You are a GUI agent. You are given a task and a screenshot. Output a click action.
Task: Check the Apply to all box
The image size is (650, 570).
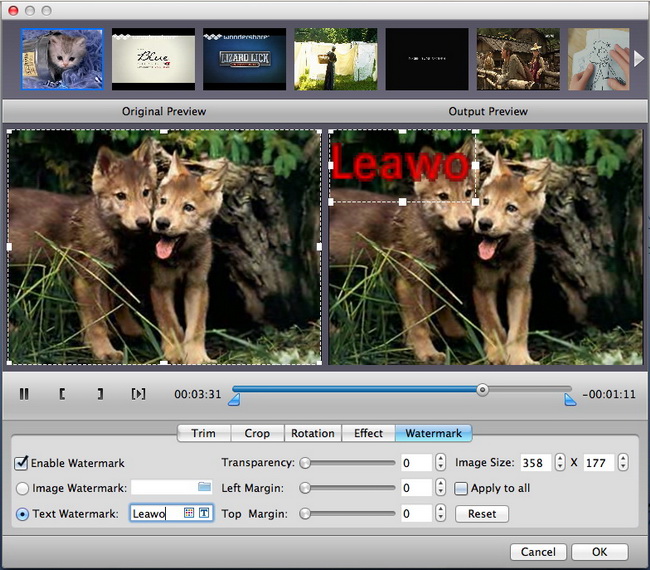(x=461, y=488)
